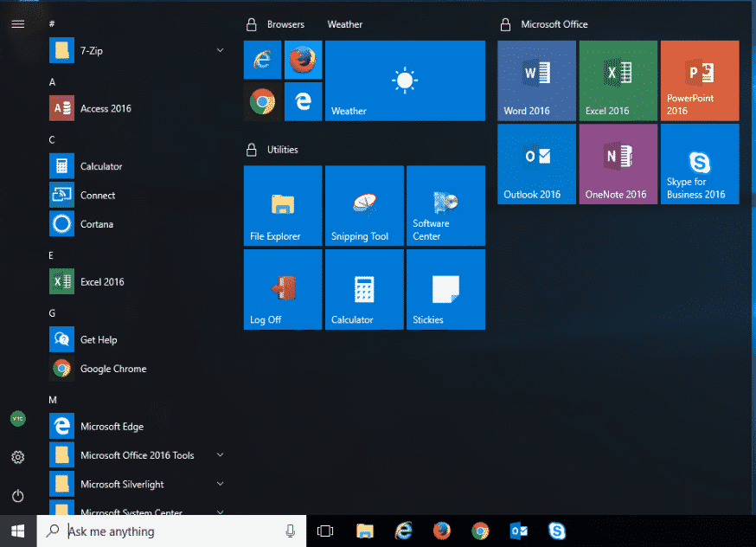Screen dimensions: 756x547
Task: Click the '#' section letter header
Action: [52, 23]
